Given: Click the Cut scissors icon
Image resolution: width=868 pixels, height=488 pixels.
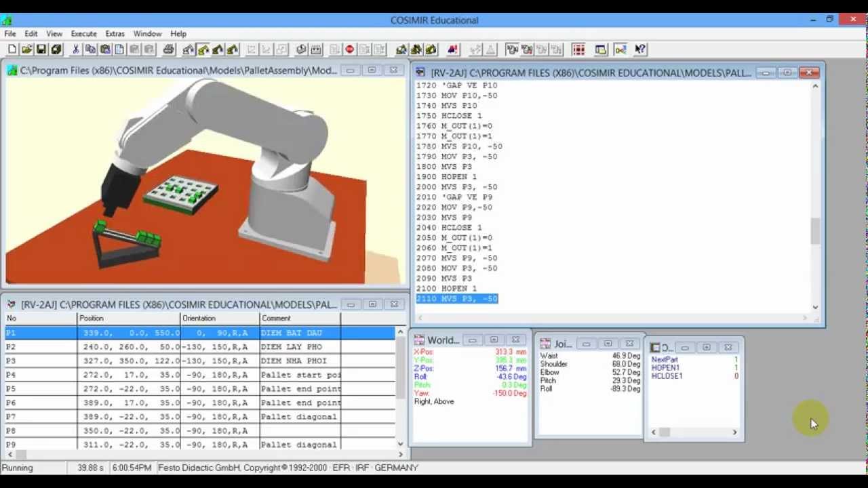Looking at the screenshot, I should coord(76,49).
